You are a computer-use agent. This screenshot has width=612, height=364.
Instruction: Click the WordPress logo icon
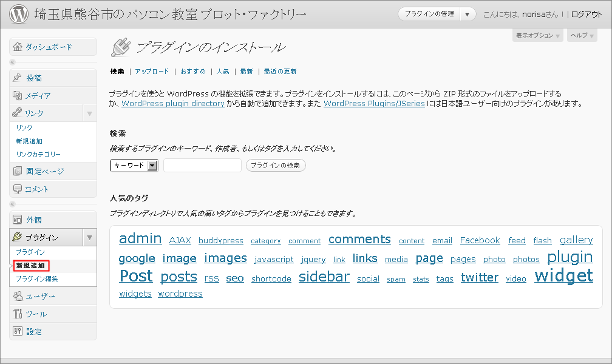click(19, 14)
